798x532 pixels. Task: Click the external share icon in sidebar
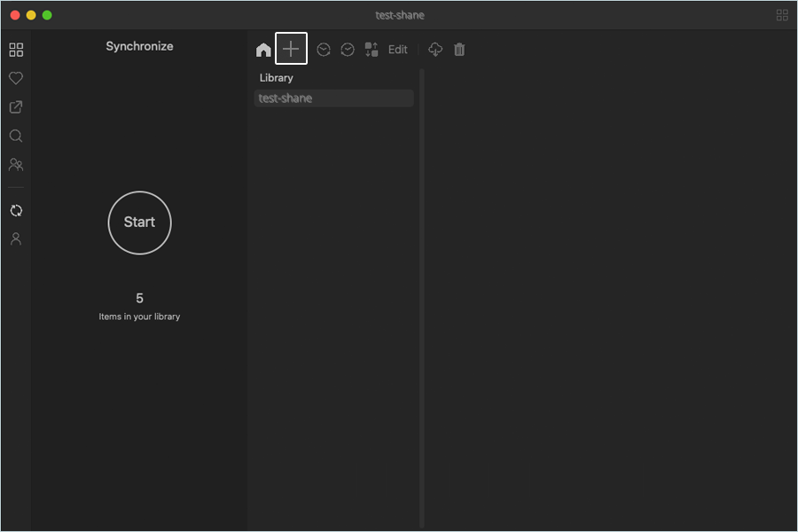[16, 107]
